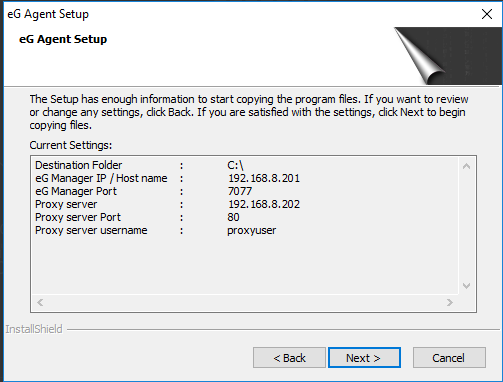Go back with the Back button

(x=289, y=358)
